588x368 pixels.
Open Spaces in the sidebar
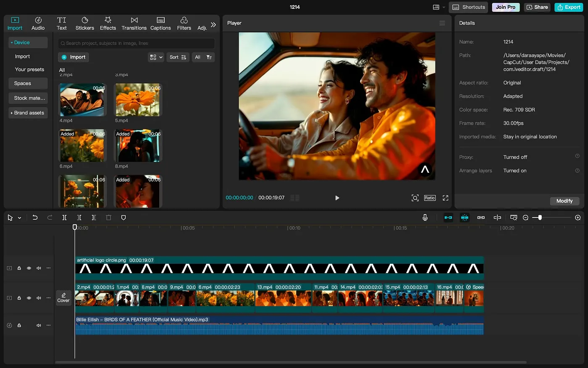28,83
